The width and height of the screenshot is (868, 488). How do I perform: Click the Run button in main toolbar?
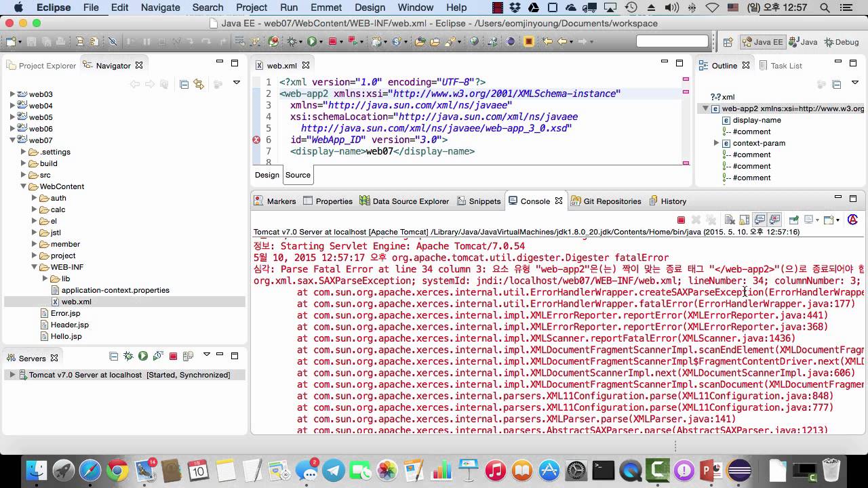click(x=312, y=41)
